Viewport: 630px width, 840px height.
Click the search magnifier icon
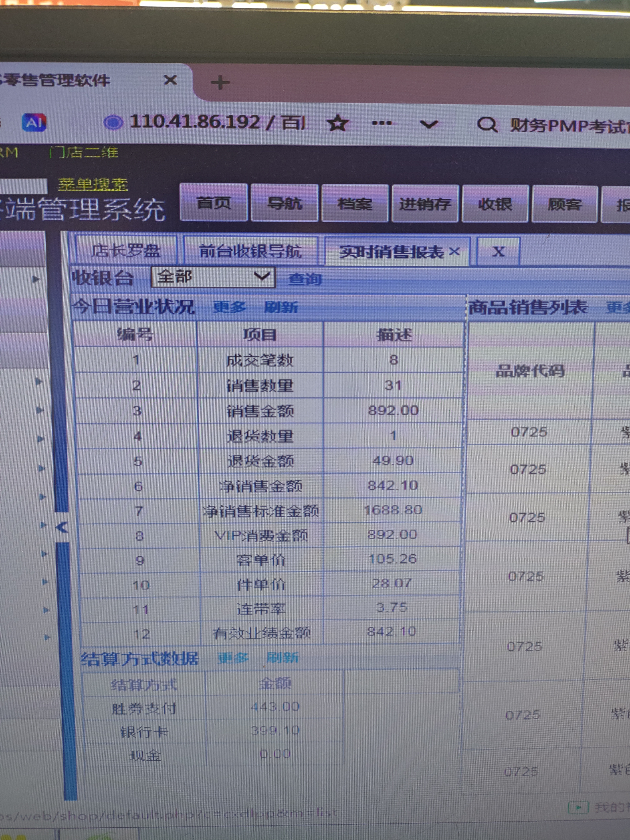487,124
